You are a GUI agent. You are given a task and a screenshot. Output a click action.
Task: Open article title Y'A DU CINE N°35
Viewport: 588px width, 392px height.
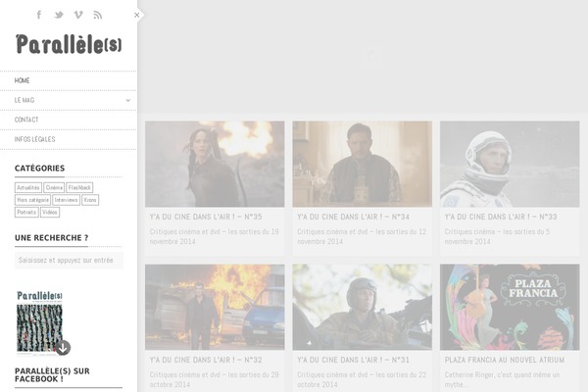[x=206, y=217]
